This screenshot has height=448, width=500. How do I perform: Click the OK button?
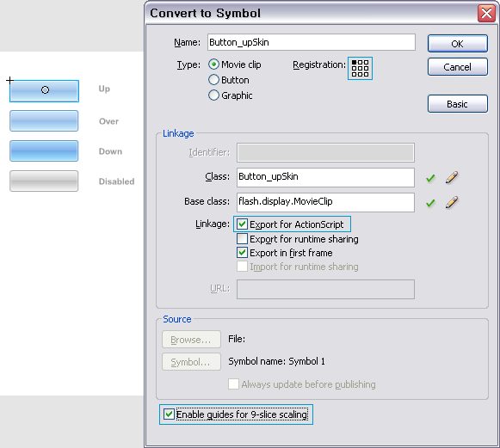[458, 44]
